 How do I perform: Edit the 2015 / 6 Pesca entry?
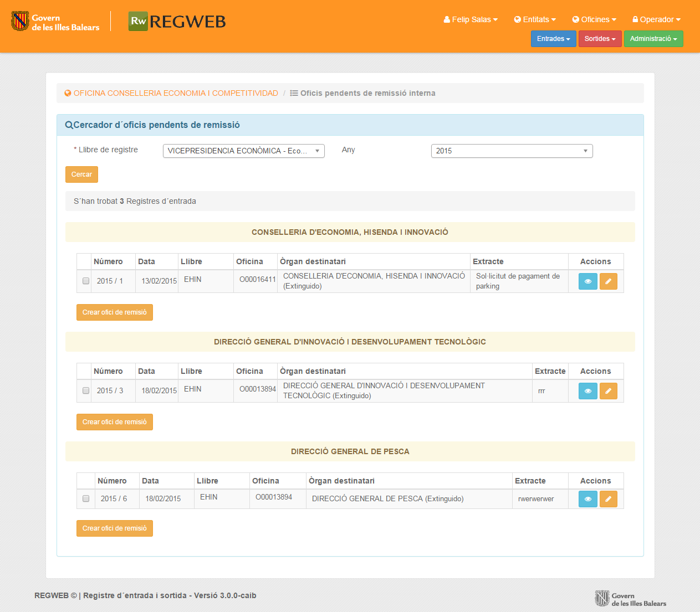click(x=608, y=499)
